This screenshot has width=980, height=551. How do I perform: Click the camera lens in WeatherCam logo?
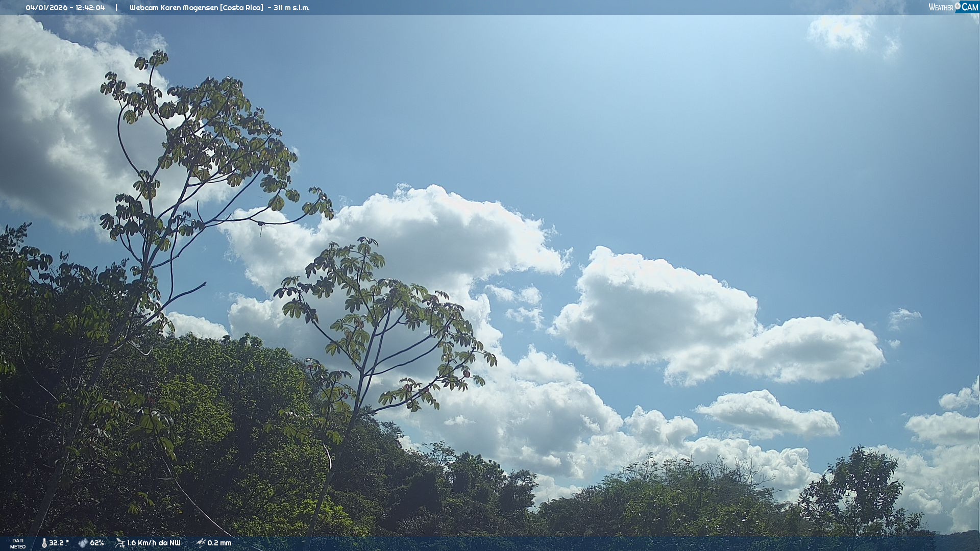click(x=958, y=6)
